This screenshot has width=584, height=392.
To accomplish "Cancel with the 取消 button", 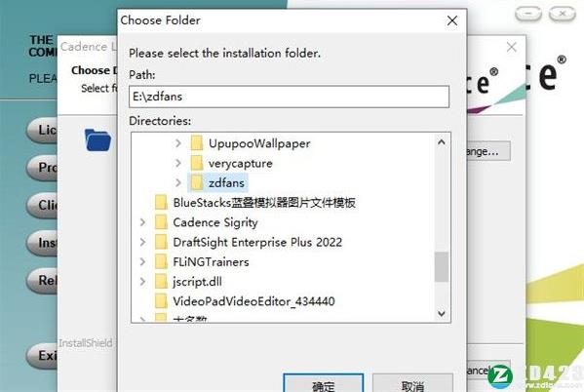I will pos(412,383).
